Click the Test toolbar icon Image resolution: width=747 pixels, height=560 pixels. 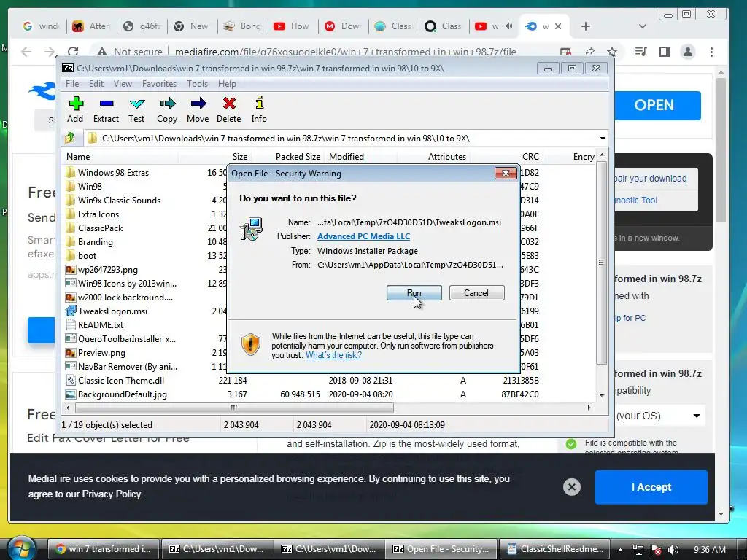(x=136, y=109)
